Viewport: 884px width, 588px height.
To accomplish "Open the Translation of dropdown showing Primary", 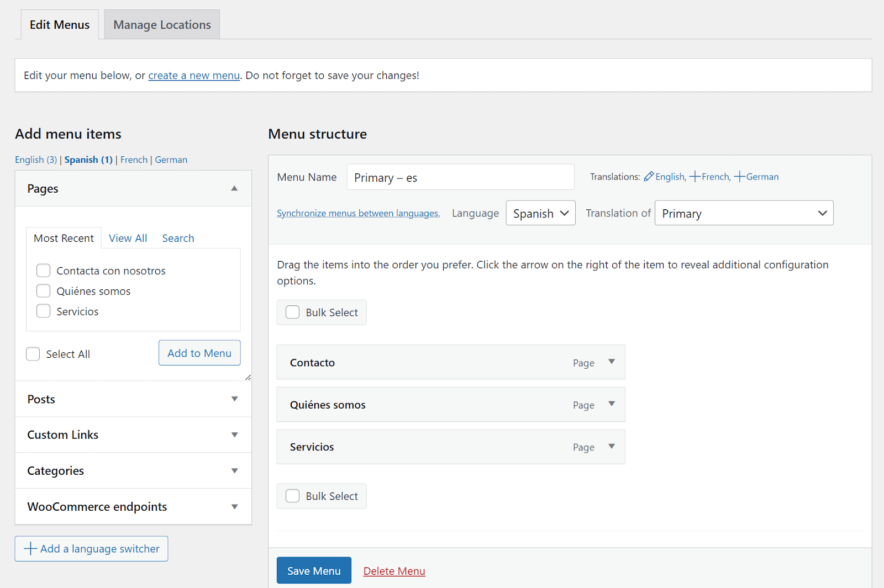I will 744,213.
